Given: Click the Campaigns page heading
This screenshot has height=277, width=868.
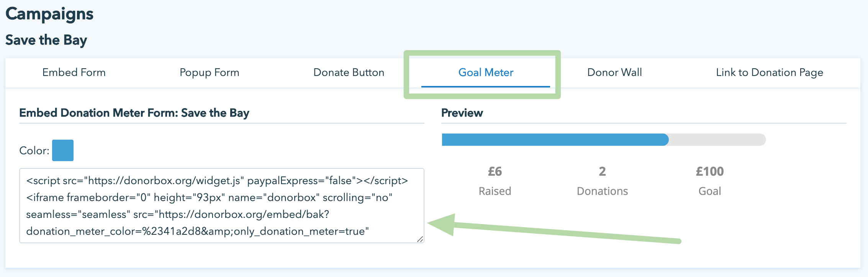Looking at the screenshot, I should click(x=49, y=14).
